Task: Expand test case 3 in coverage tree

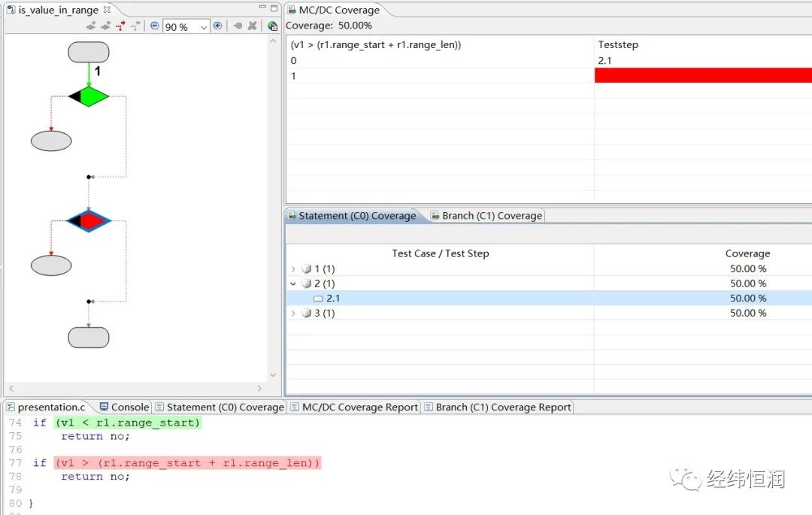Action: [x=293, y=313]
